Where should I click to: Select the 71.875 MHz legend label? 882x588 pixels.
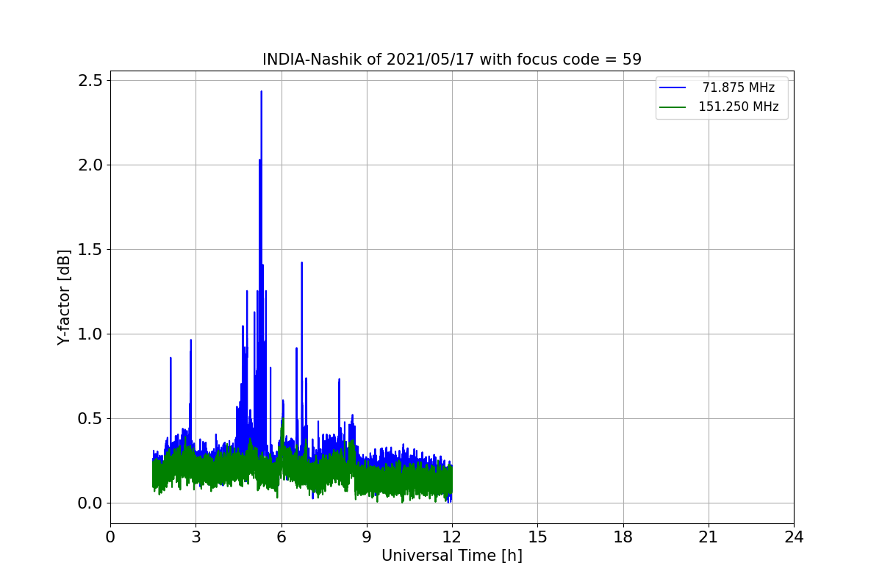click(739, 87)
